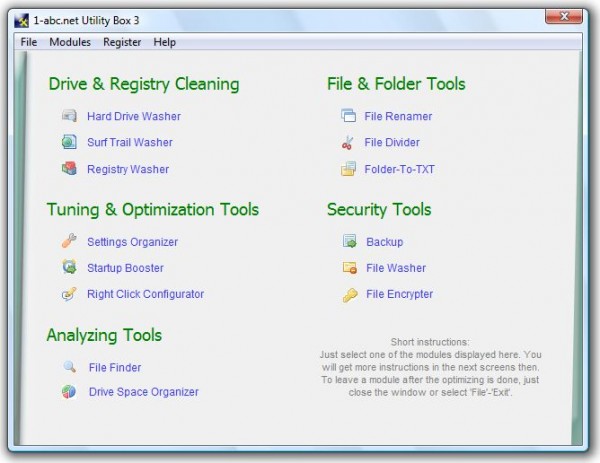The image size is (600, 463).
Task: Click the 'Analyzing Tools' heading
Action: click(x=104, y=335)
